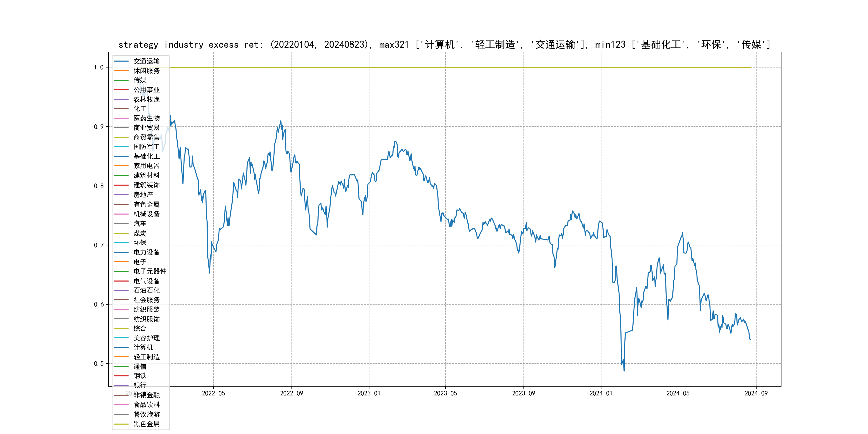The width and height of the screenshot is (868, 434).
Task: Select the 国防军工 legend entry
Action: [146, 147]
